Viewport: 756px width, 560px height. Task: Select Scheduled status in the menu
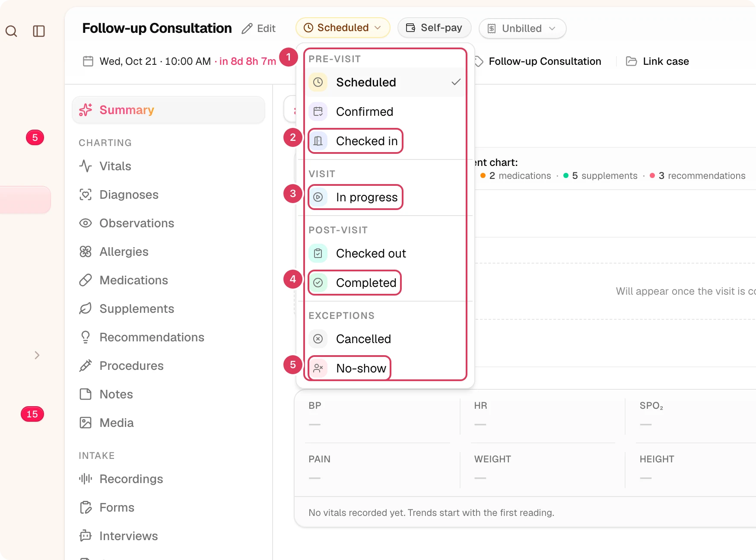385,82
